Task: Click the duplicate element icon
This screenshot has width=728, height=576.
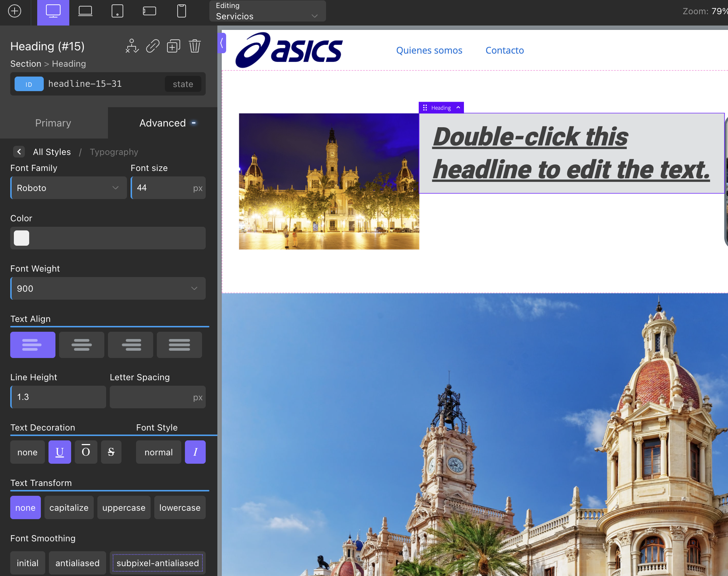Action: pos(173,46)
